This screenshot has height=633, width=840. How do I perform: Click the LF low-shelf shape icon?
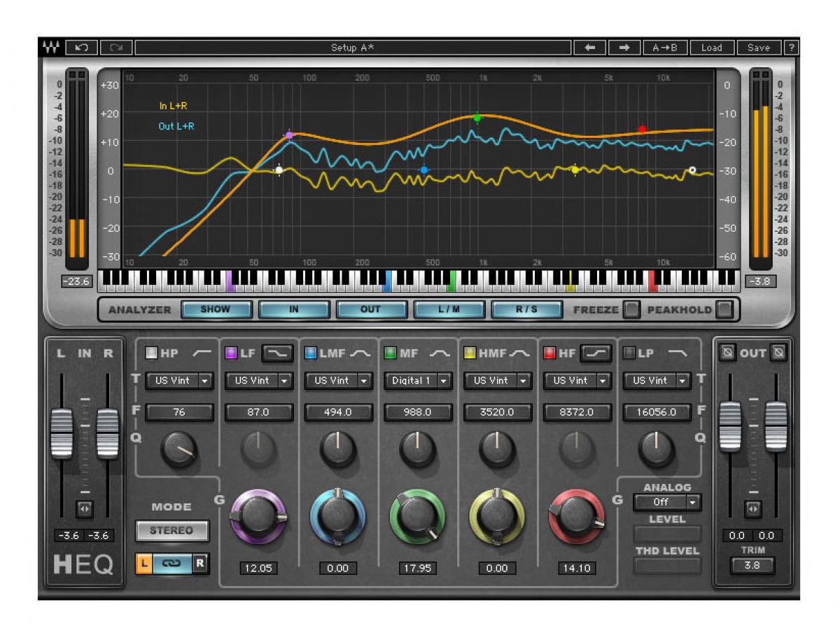click(x=278, y=354)
